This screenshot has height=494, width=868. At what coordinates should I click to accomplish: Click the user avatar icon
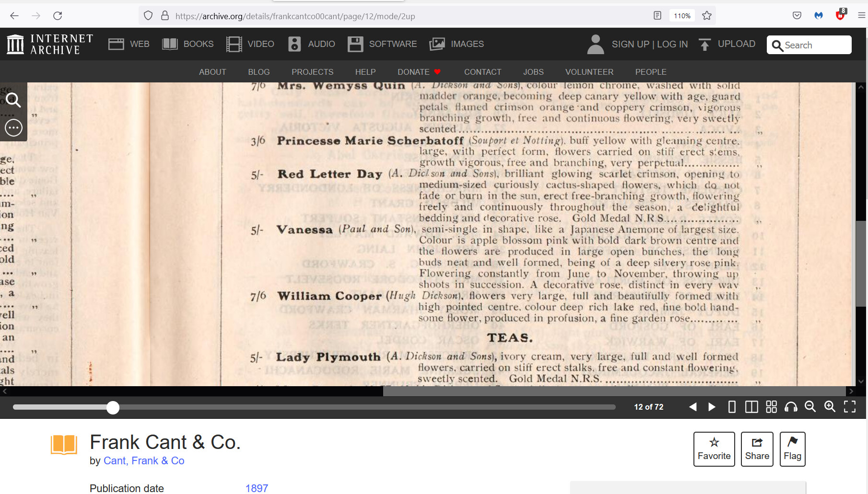click(595, 44)
